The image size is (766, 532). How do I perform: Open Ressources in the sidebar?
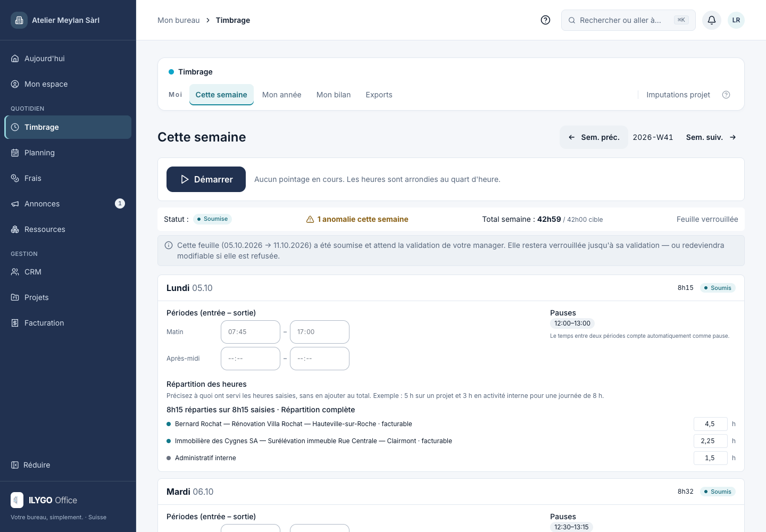click(x=68, y=229)
